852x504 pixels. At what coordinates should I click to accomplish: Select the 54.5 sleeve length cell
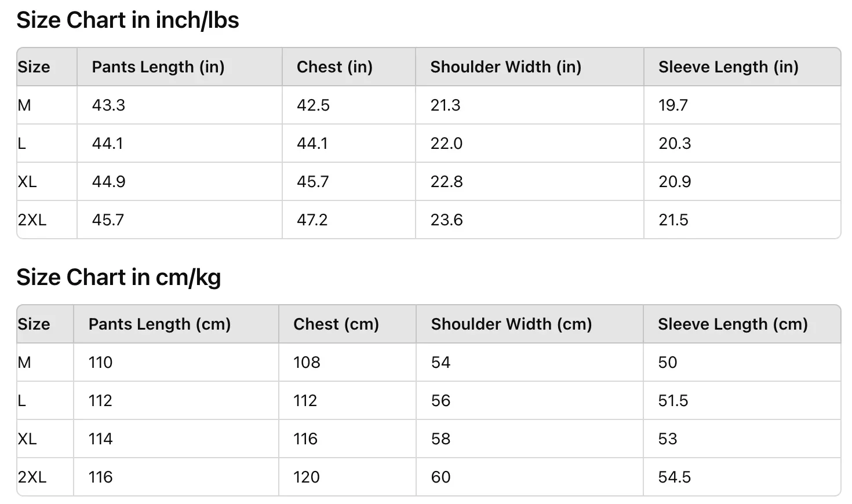742,477
